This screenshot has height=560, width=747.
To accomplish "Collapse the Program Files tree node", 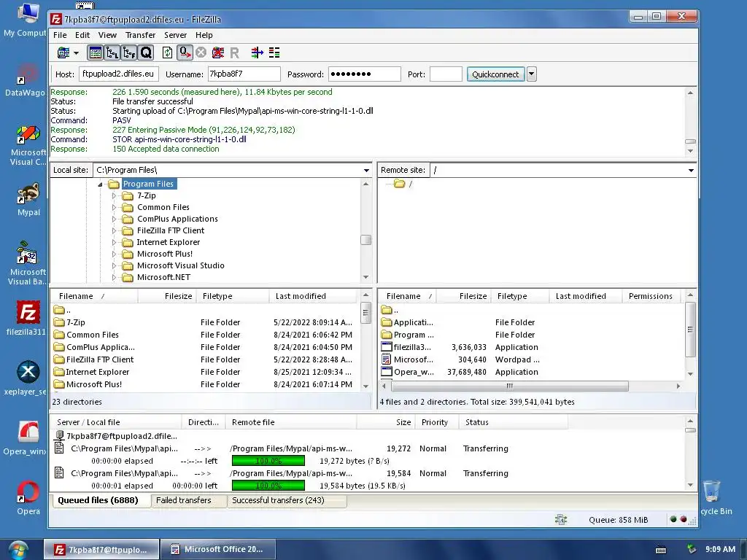I will click(x=100, y=184).
